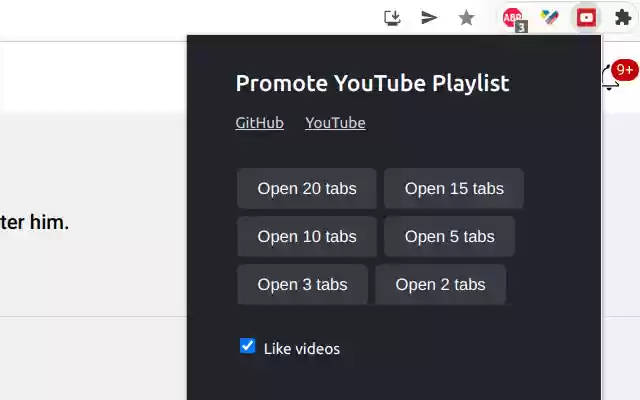Click the Promote YouTube Playlist heading
The width and height of the screenshot is (640, 400).
coord(372,83)
